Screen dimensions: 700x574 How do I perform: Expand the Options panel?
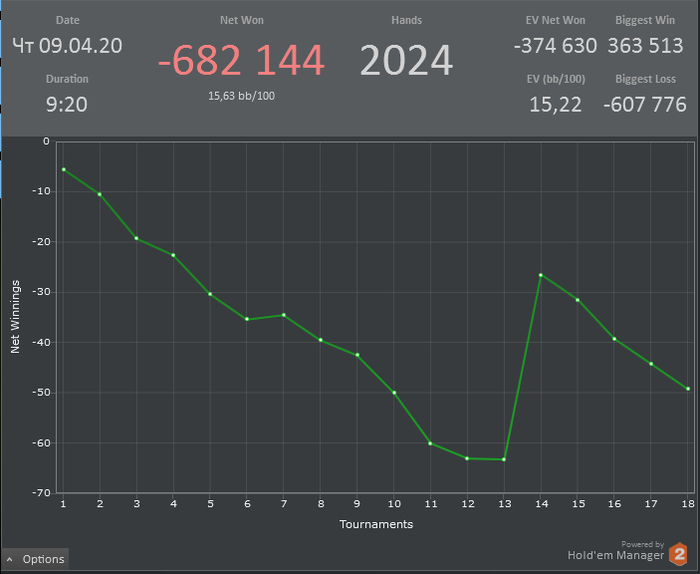point(35,559)
